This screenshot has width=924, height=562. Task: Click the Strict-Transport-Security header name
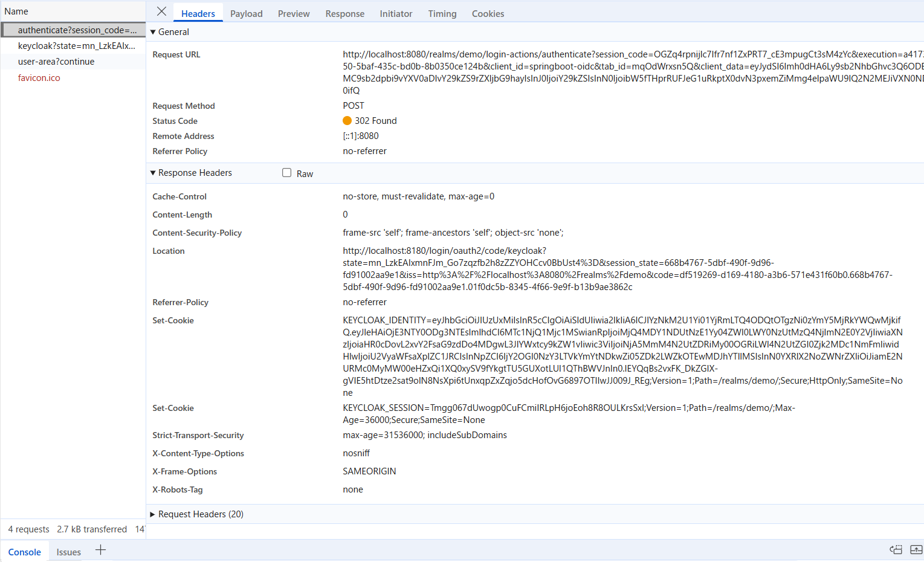click(x=198, y=435)
